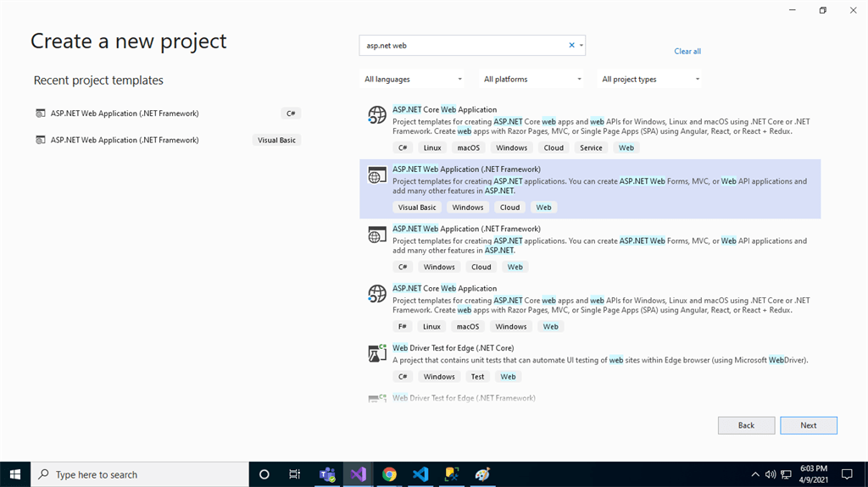The width and height of the screenshot is (868, 487).
Task: Open recent Visual Basic ASP.NET Web Application name
Action: coord(125,140)
